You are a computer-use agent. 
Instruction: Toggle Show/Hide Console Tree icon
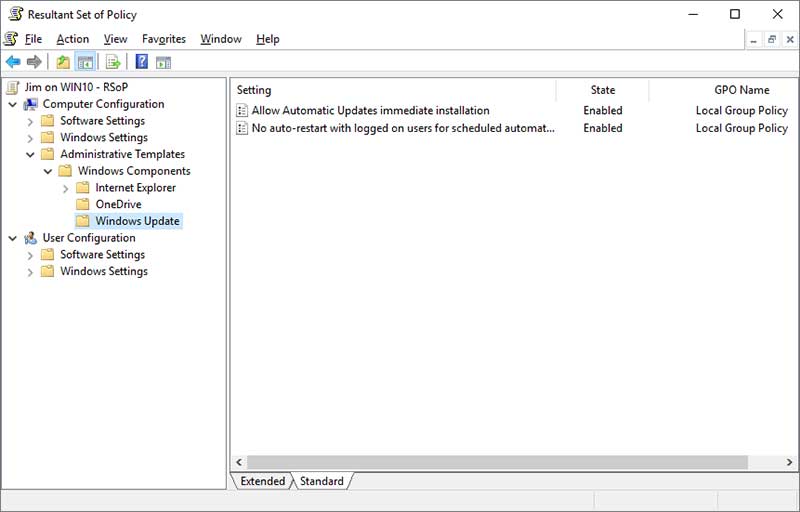coord(86,62)
